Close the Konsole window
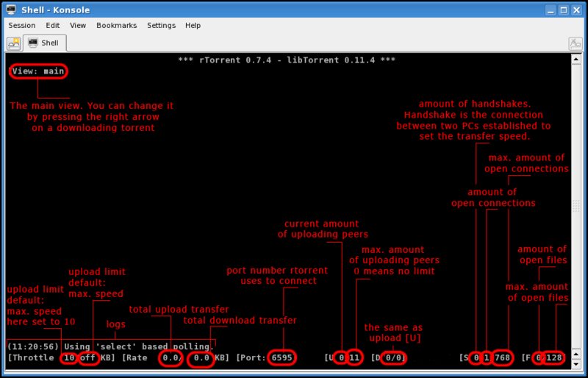The height and width of the screenshot is (378, 588). tap(576, 10)
